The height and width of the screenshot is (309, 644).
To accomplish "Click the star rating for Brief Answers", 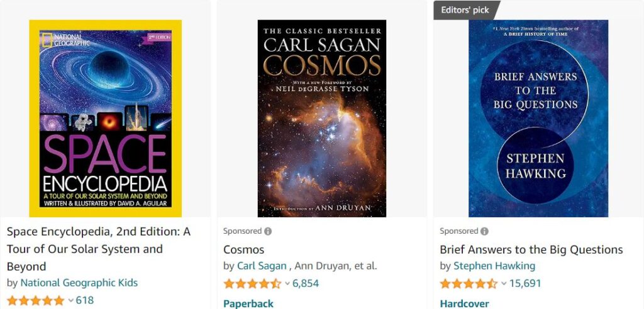I will point(469,283).
